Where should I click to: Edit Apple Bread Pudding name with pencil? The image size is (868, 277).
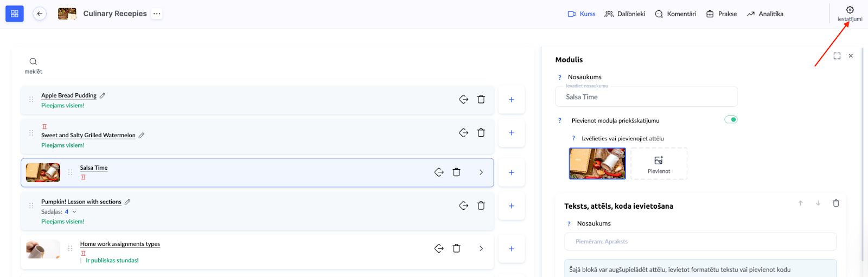pos(103,95)
